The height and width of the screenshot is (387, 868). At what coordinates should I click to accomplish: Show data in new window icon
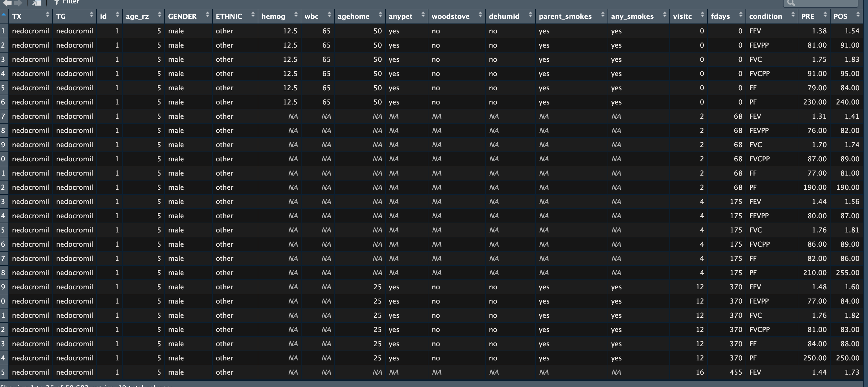pyautogui.click(x=37, y=3)
